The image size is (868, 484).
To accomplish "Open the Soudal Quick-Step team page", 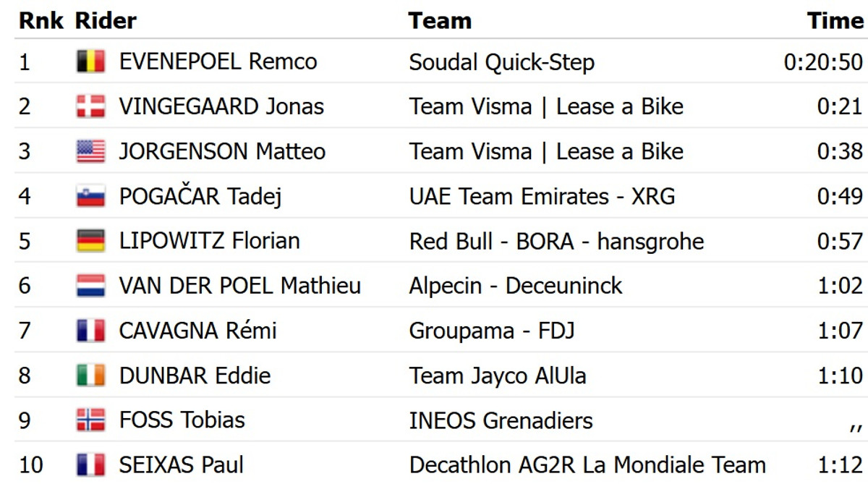I will pos(501,62).
